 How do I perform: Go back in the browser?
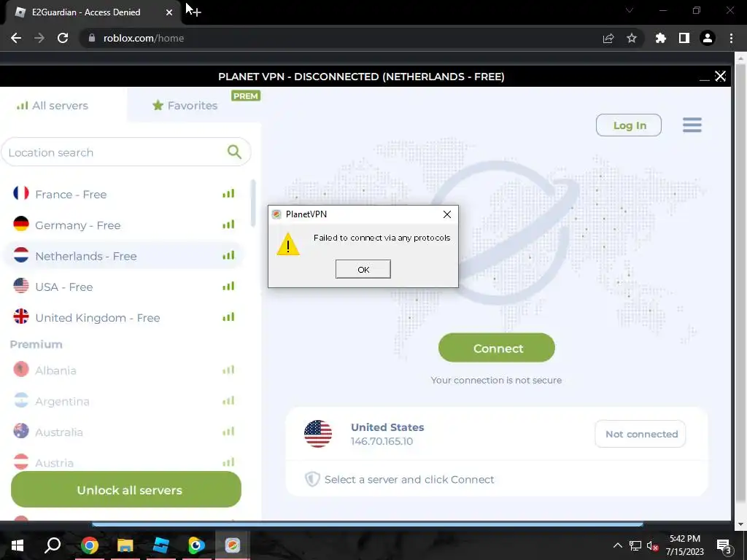pos(16,38)
